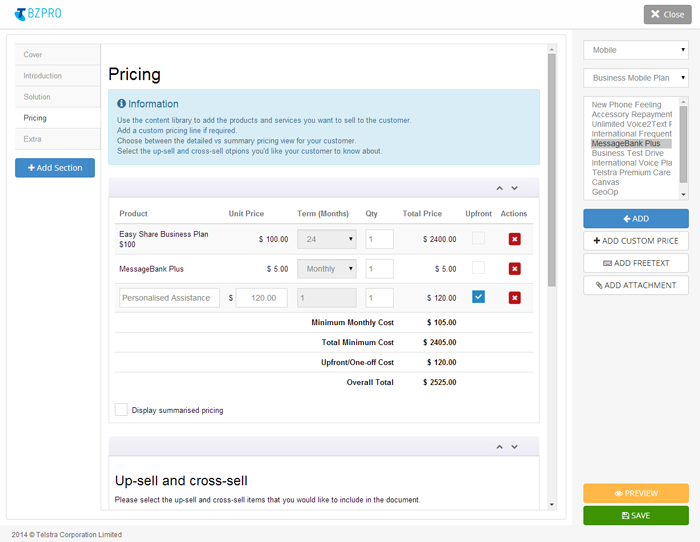Open the Monthly term dropdown for MessageBank Plus
Image resolution: width=700 pixels, height=542 pixels.
(326, 269)
